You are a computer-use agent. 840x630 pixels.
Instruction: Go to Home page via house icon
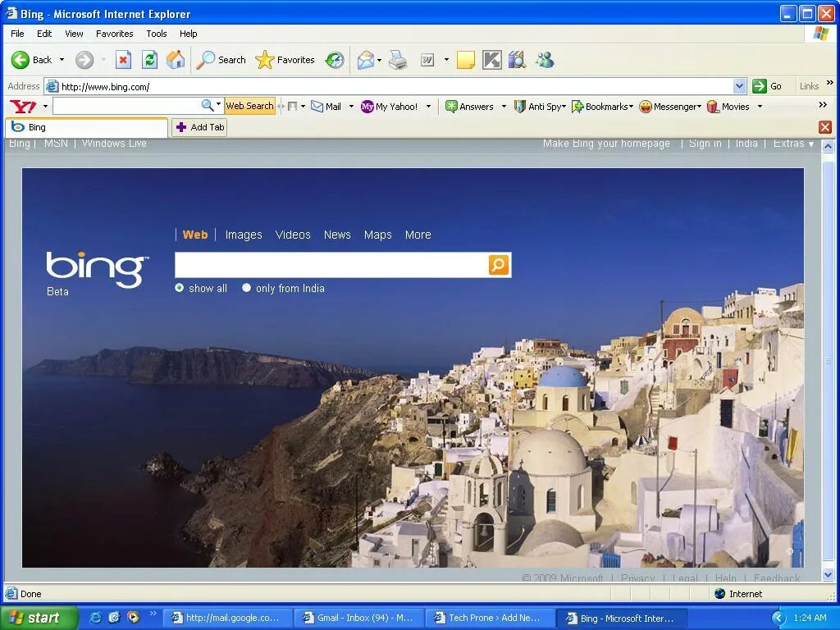tap(176, 60)
